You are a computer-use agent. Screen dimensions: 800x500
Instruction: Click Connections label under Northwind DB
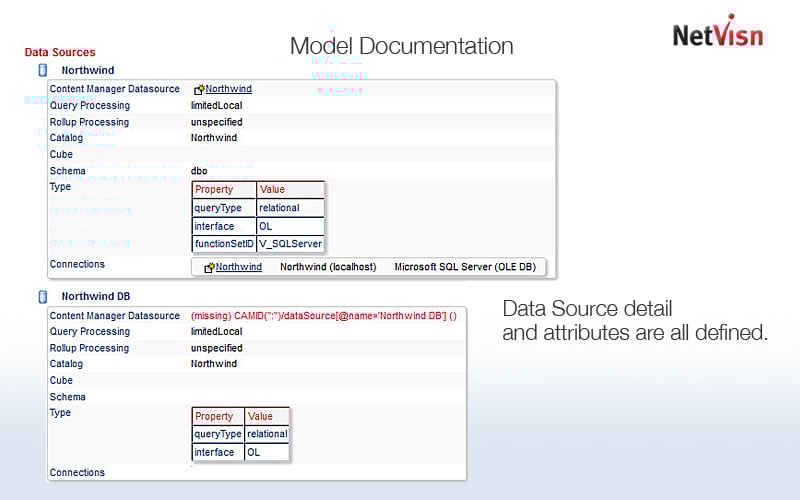click(77, 472)
